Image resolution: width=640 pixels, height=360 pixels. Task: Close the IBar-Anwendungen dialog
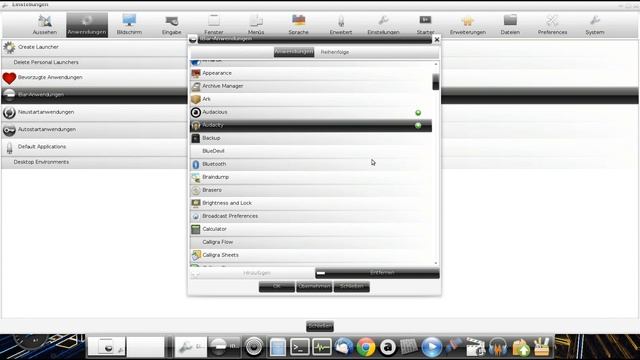[437, 40]
